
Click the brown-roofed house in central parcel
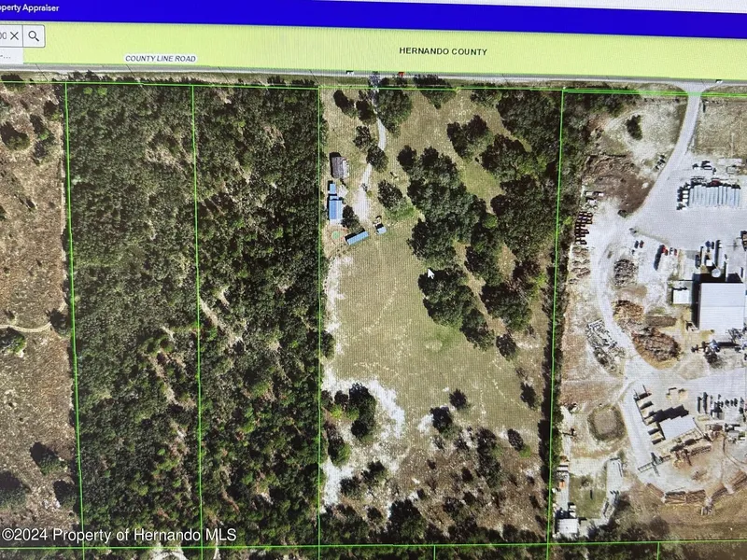[340, 168]
